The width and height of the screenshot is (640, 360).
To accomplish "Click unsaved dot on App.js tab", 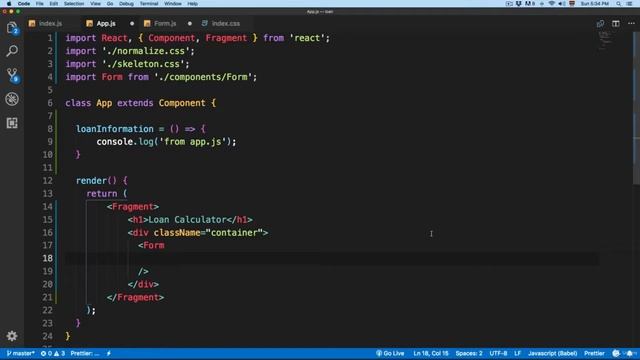I will pyautogui.click(x=132, y=24).
